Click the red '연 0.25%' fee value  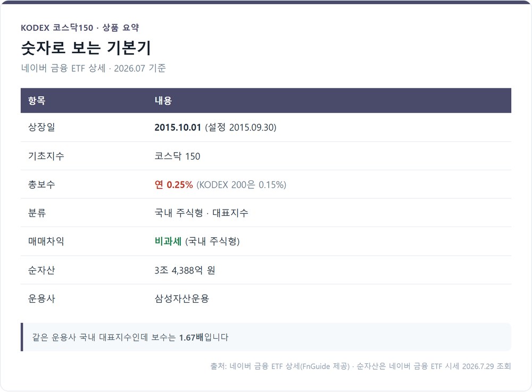coord(174,185)
